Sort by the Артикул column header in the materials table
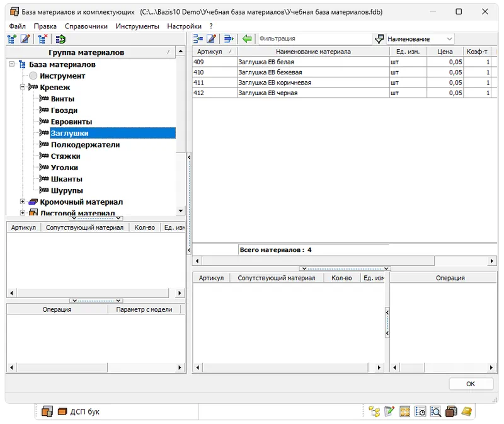Screen dimensions: 504x424 tap(214, 52)
